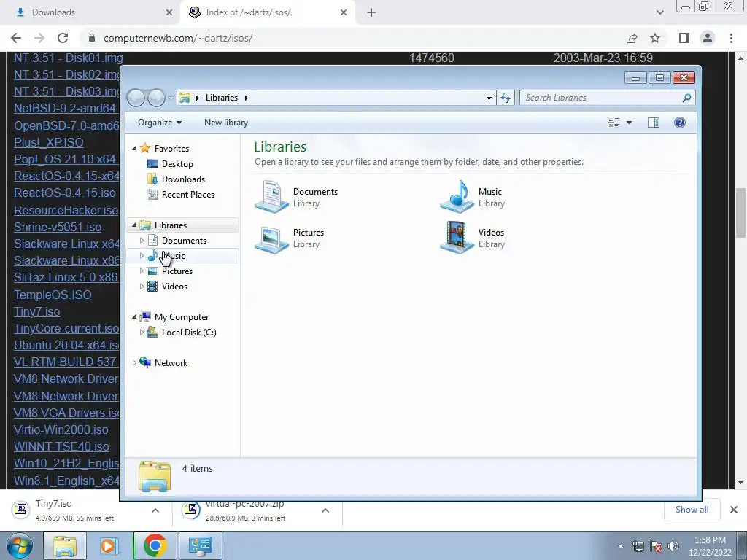This screenshot has height=560, width=747.
Task: Show hidden tray icons arrow
Action: coord(620,547)
